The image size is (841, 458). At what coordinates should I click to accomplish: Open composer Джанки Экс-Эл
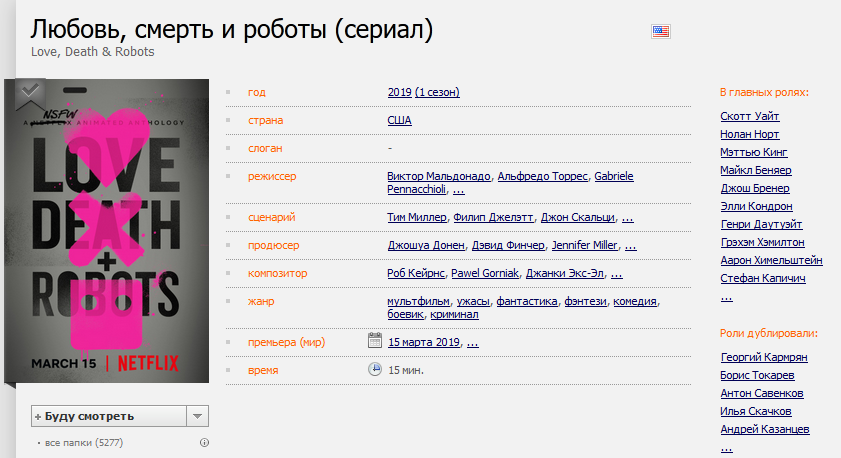pos(564,273)
